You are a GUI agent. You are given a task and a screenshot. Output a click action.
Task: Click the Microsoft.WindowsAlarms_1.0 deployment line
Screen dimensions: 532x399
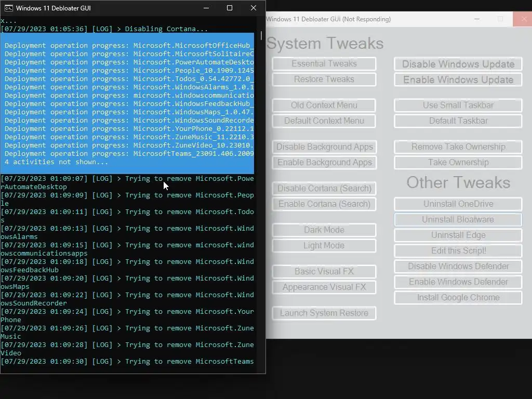(x=129, y=87)
